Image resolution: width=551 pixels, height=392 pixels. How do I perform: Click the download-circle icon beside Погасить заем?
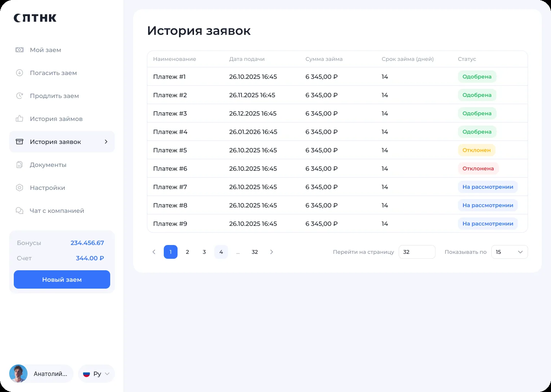coord(20,73)
